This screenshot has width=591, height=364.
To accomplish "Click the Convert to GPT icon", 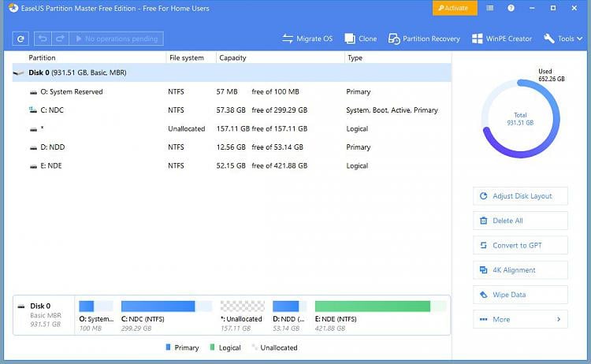I will click(484, 245).
